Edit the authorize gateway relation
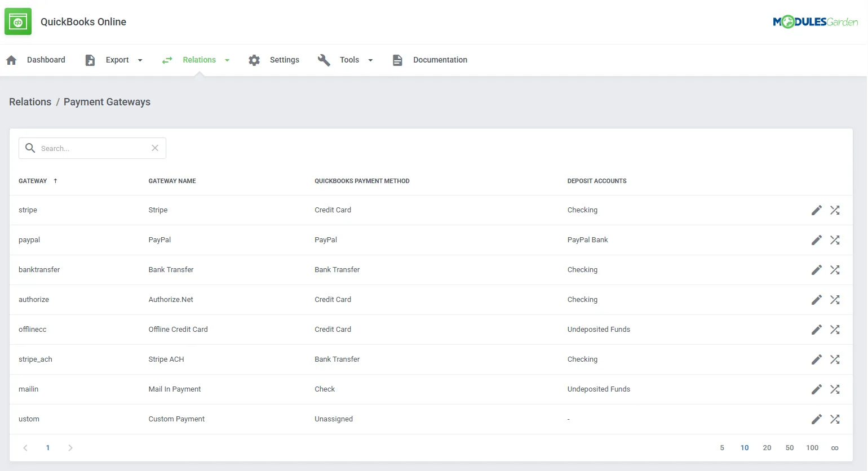The width and height of the screenshot is (868, 471). (x=817, y=300)
